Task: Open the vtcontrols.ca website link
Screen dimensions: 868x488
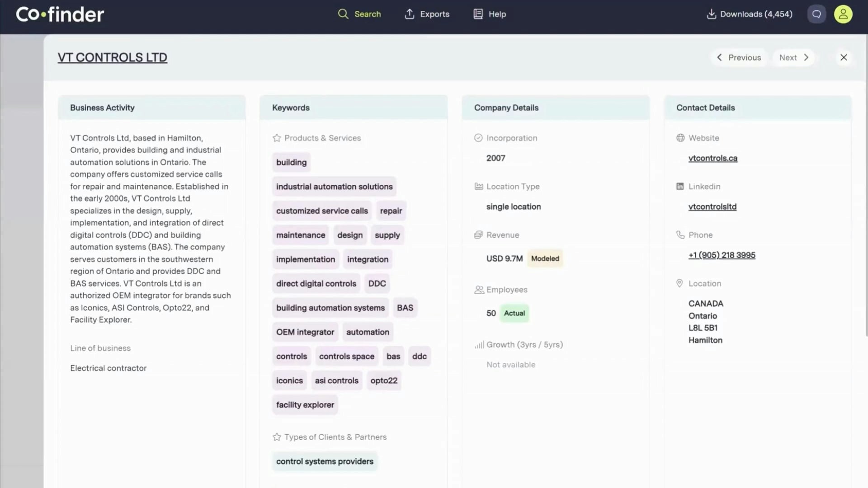Action: [713, 158]
